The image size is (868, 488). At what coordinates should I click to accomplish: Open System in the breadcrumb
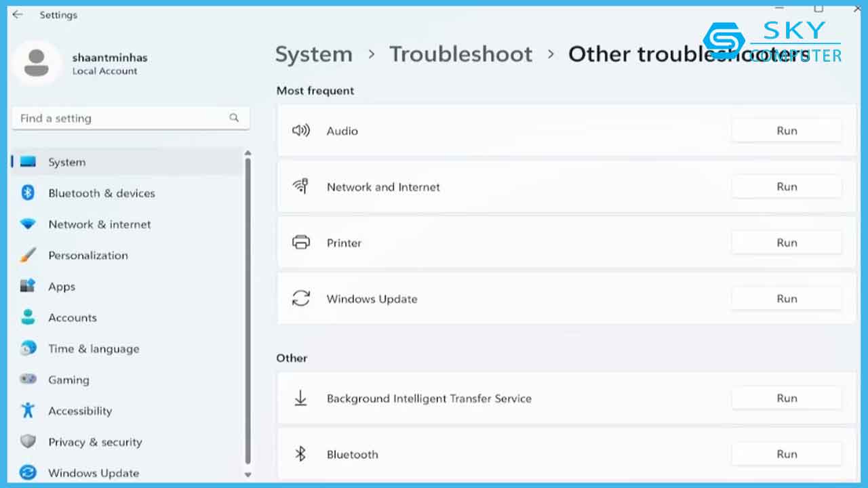tap(314, 54)
